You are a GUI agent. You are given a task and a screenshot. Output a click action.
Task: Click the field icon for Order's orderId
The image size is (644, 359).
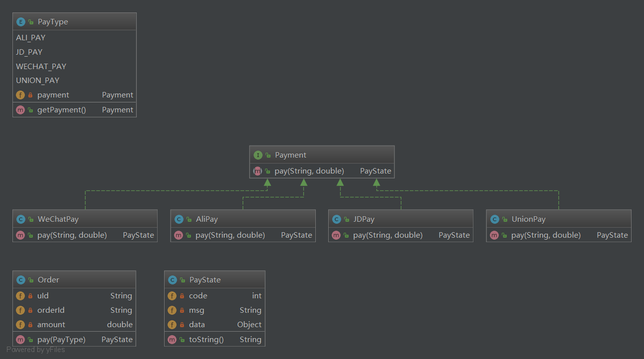(20, 310)
